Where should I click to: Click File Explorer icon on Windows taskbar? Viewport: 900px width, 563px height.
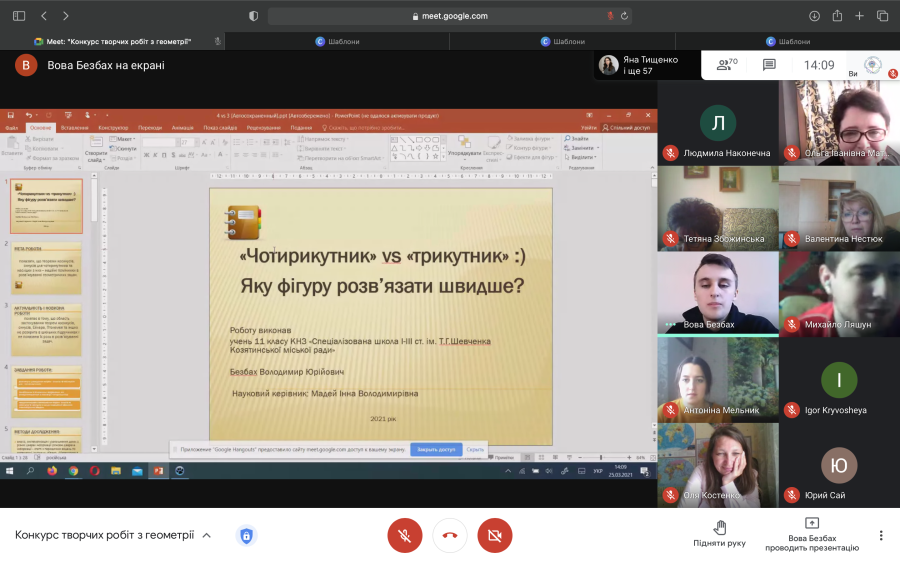[x=116, y=471]
